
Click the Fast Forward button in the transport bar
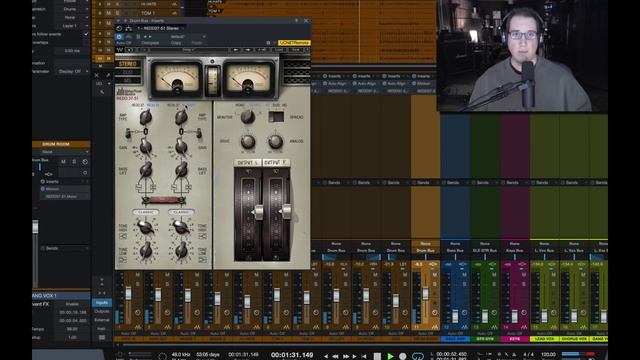point(345,356)
